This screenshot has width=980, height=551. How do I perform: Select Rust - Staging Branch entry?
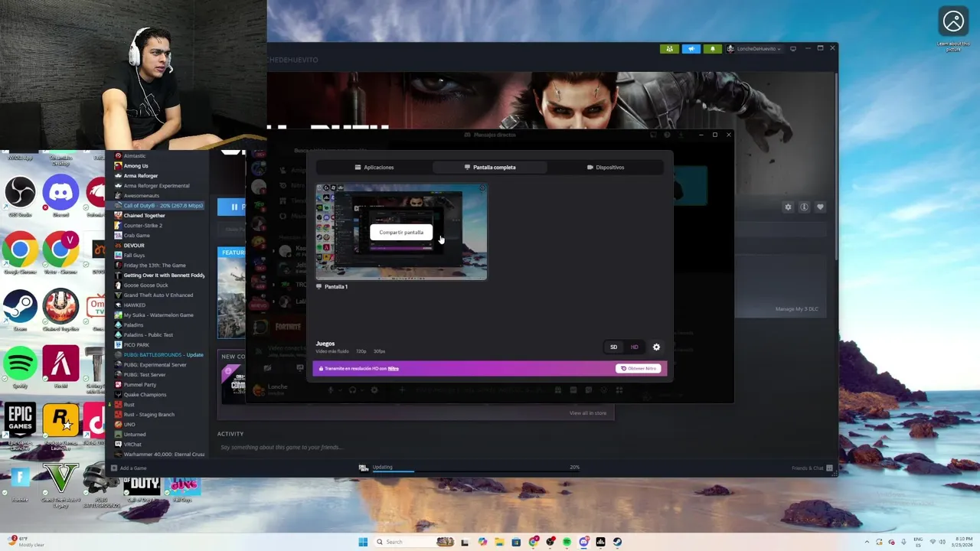coord(149,415)
